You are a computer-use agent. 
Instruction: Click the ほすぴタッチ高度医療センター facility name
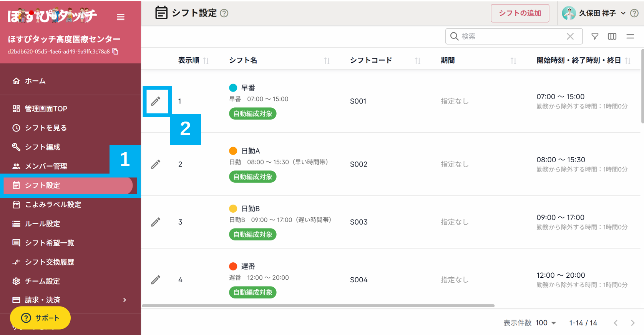coord(64,39)
